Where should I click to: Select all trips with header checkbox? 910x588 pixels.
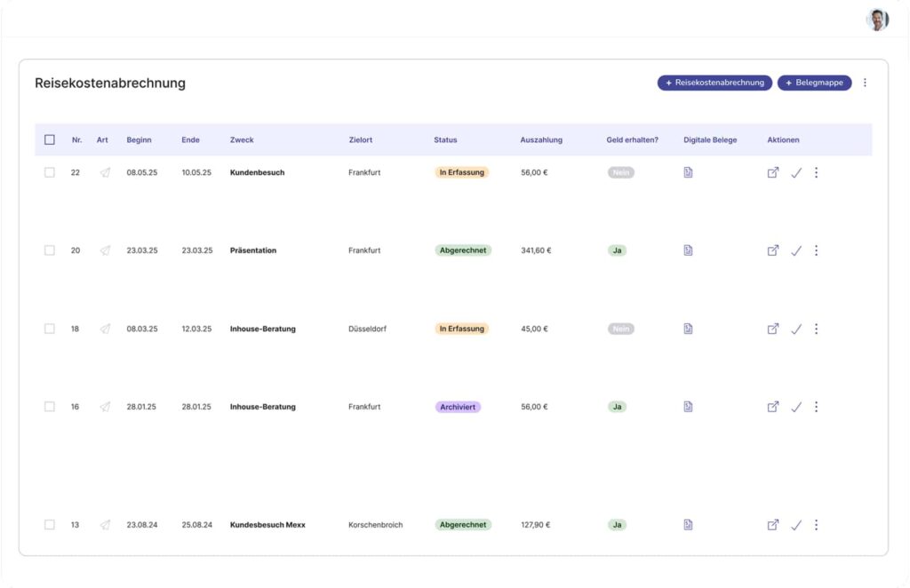tap(50, 139)
